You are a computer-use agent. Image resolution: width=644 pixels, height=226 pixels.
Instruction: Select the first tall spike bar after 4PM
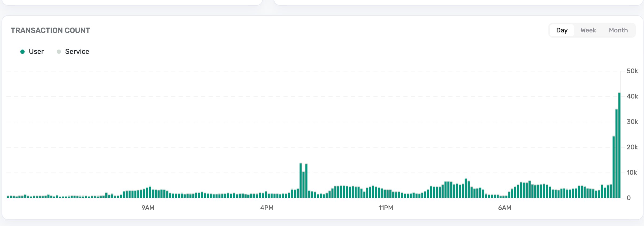point(301,181)
